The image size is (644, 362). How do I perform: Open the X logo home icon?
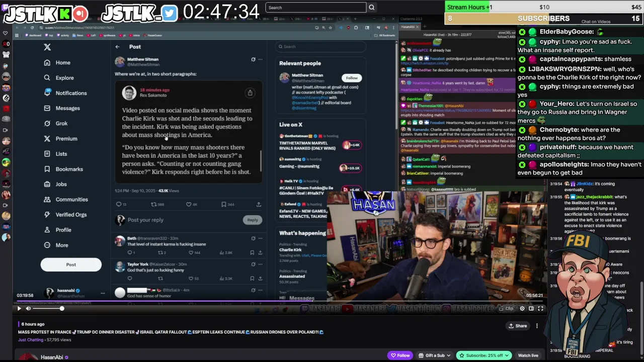coord(47,47)
